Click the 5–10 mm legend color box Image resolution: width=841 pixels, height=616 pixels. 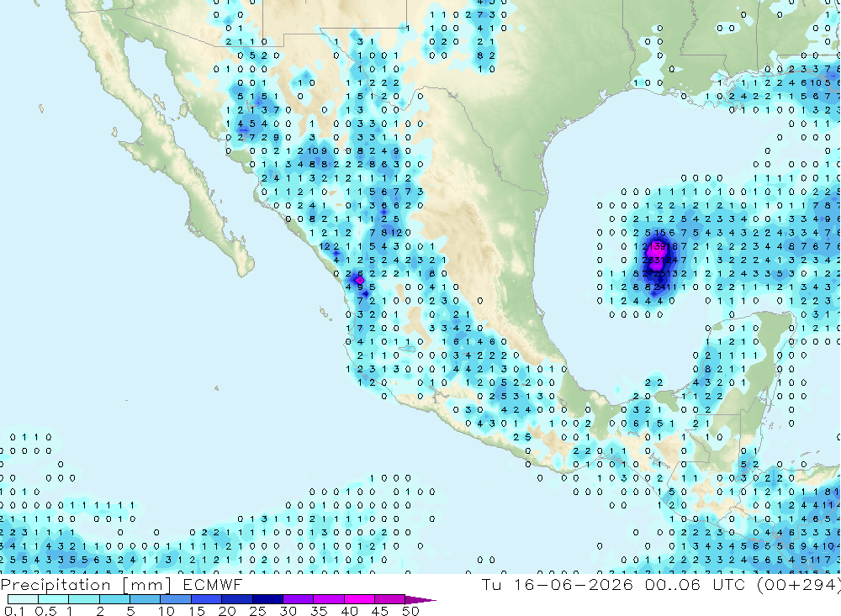(145, 599)
